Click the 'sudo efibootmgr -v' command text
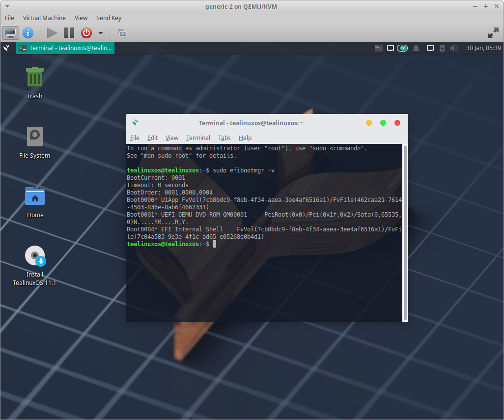 244,170
